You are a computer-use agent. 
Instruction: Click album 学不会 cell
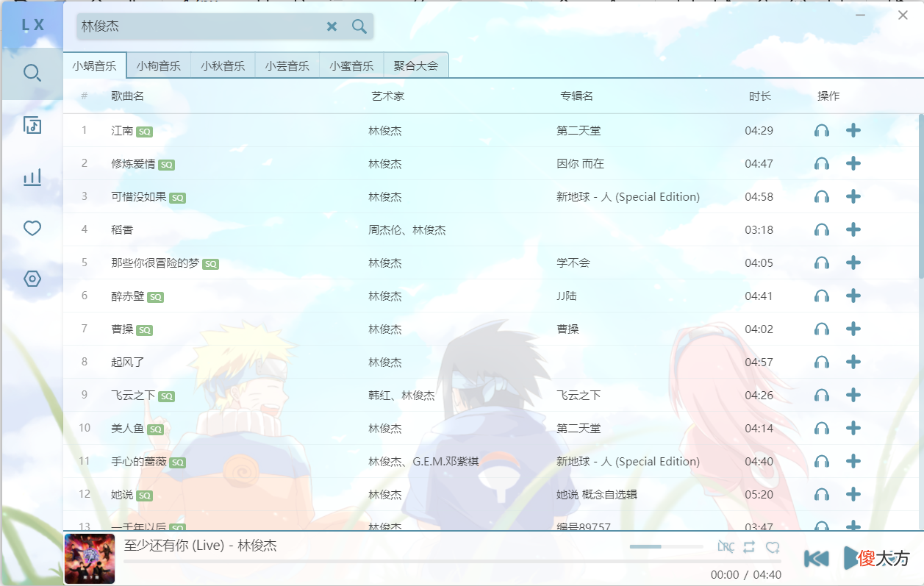pyautogui.click(x=573, y=263)
